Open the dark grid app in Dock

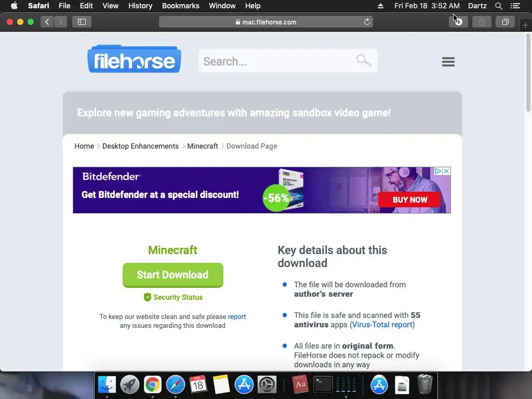point(345,385)
